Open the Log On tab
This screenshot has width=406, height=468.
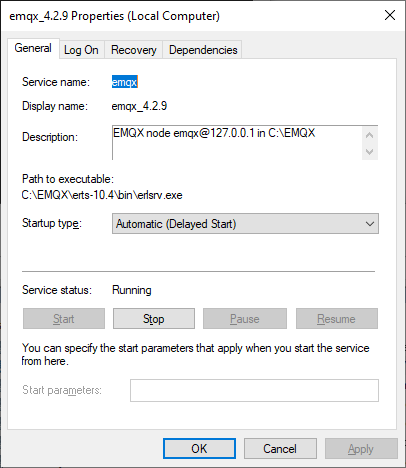point(81,50)
